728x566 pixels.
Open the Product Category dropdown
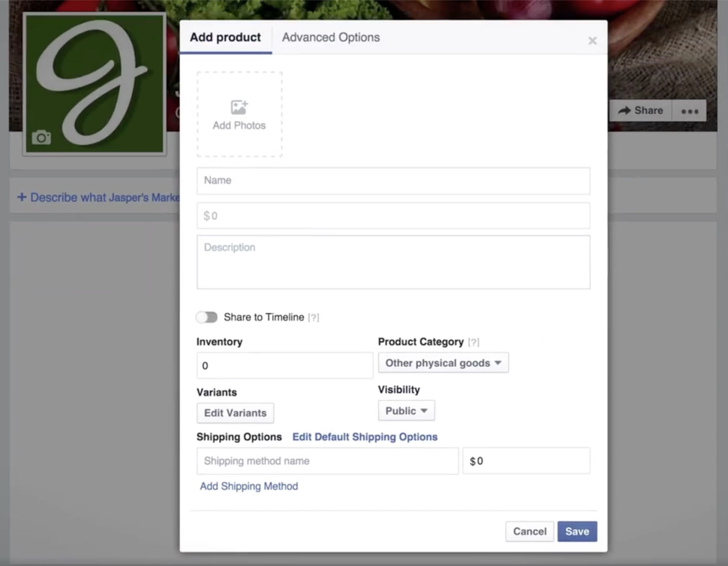click(x=443, y=363)
